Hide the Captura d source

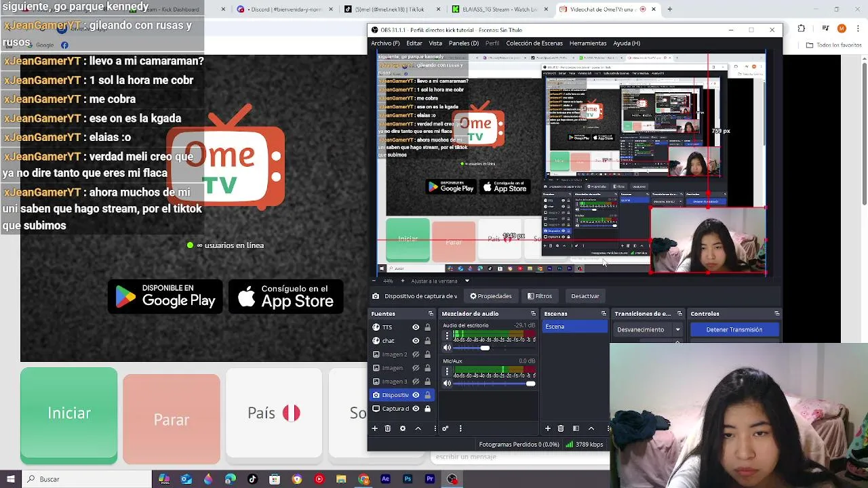click(x=416, y=409)
